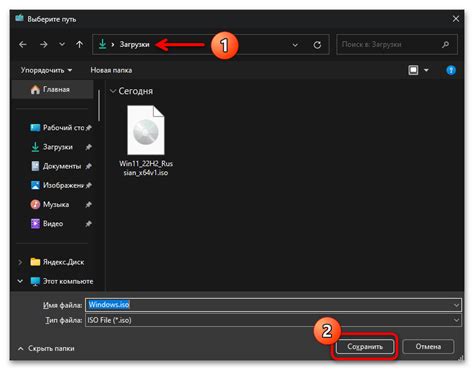
Task: Open Документы in the sidebar
Action: tap(60, 166)
